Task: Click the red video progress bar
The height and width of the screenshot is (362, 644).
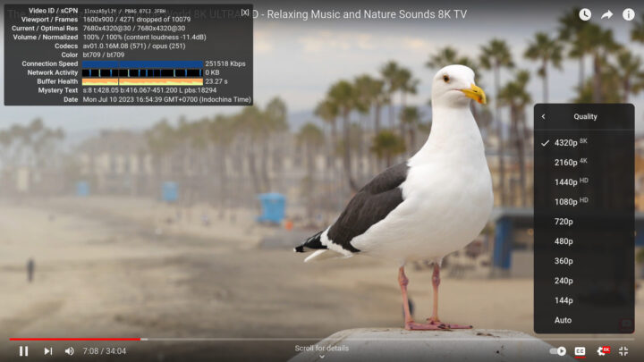Action: coord(75,339)
